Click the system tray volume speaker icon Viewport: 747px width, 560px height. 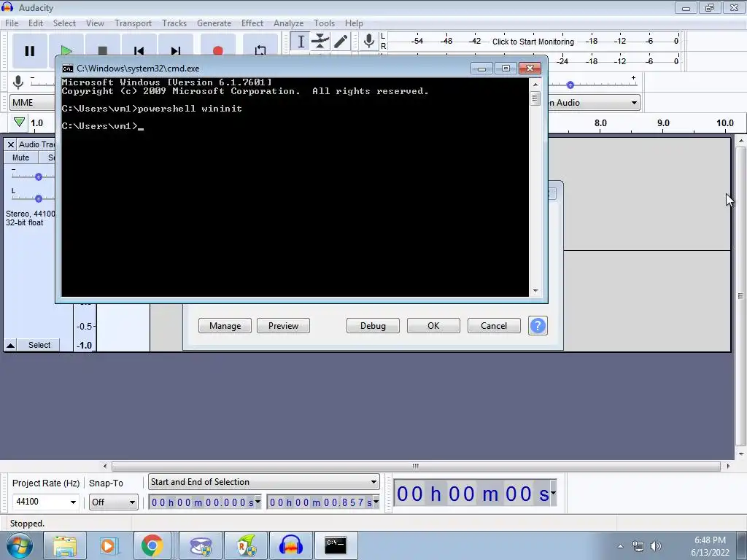pos(656,546)
